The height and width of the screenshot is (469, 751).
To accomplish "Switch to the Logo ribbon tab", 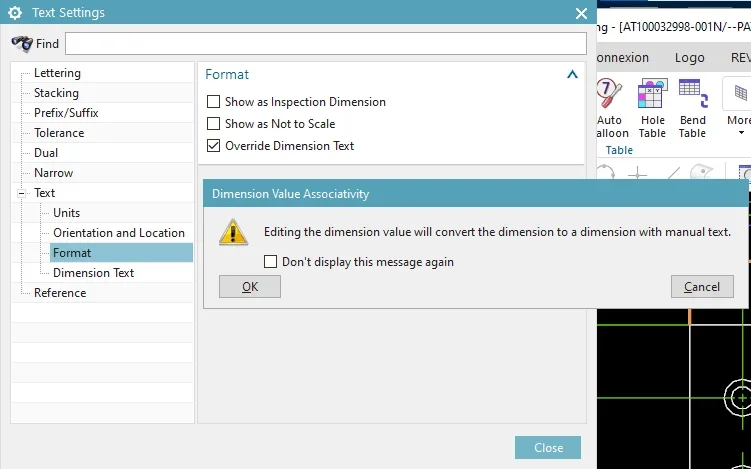I will pyautogui.click(x=689, y=58).
